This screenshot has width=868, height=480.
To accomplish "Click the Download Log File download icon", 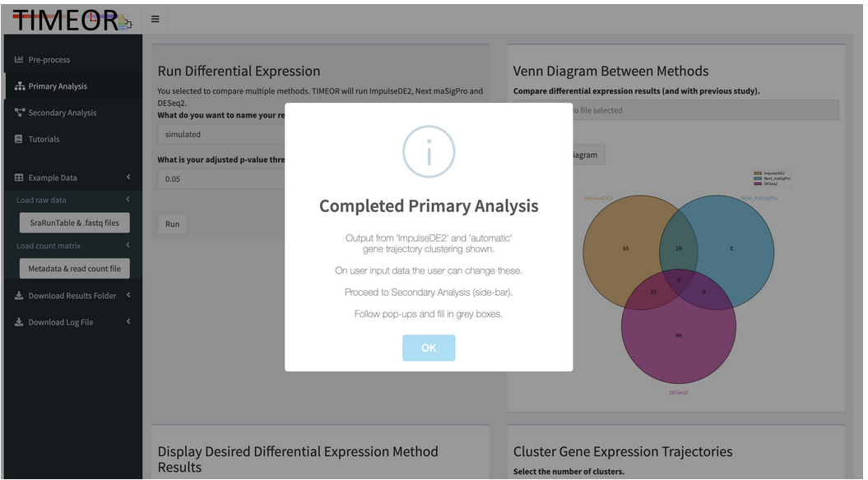I will [19, 322].
